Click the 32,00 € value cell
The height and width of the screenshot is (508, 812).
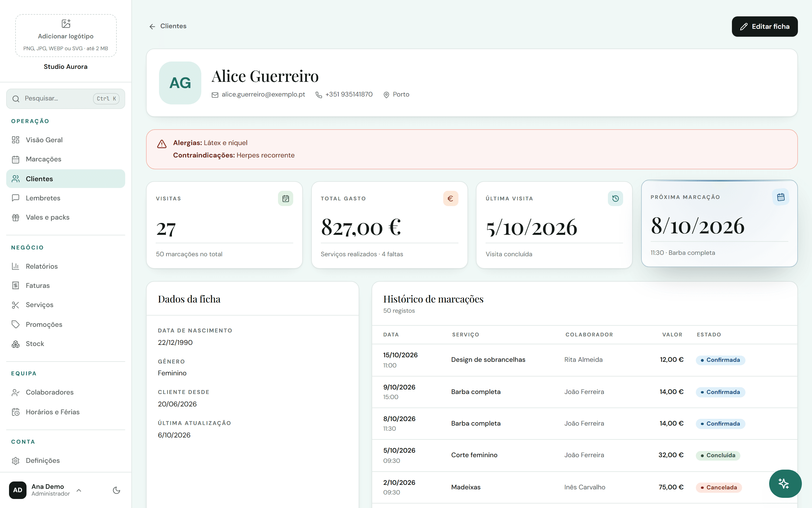(x=671, y=455)
